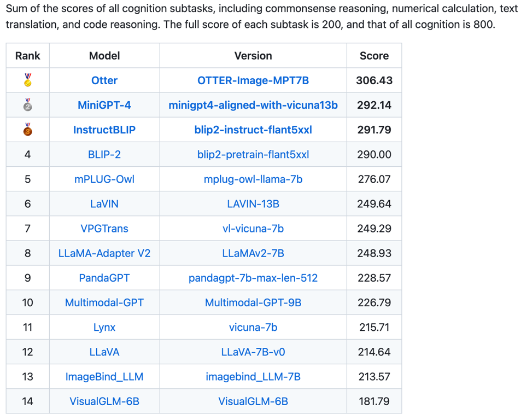Click the Score column header
This screenshot has width=521, height=420.
(x=374, y=55)
